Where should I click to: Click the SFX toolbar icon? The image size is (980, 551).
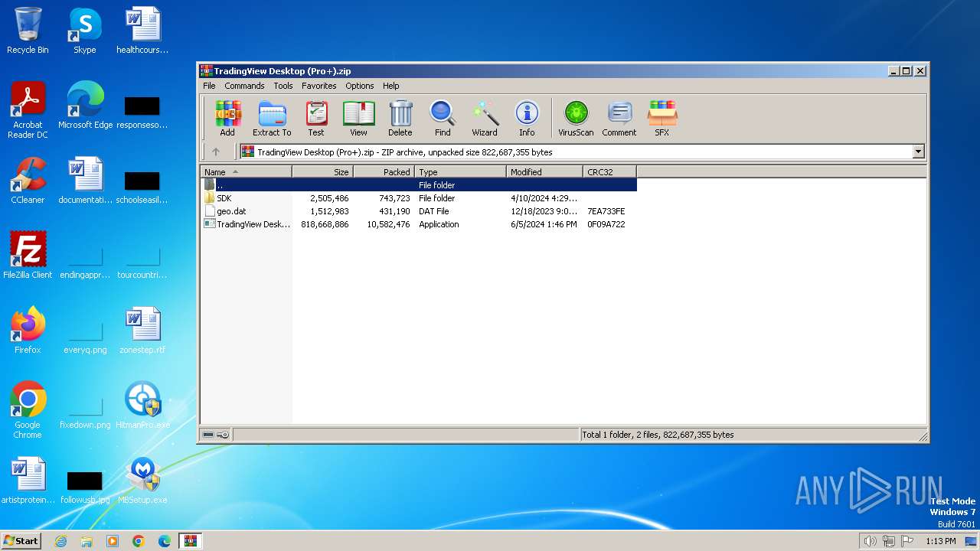(x=662, y=119)
